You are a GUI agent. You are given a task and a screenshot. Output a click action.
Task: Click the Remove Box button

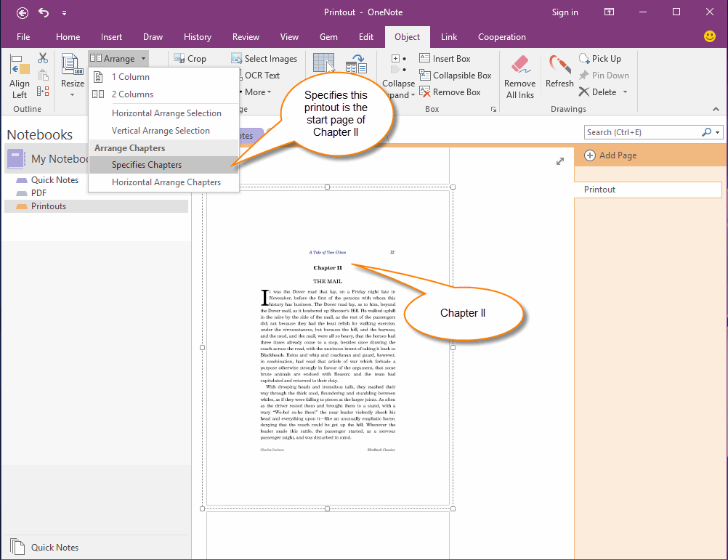(x=450, y=92)
